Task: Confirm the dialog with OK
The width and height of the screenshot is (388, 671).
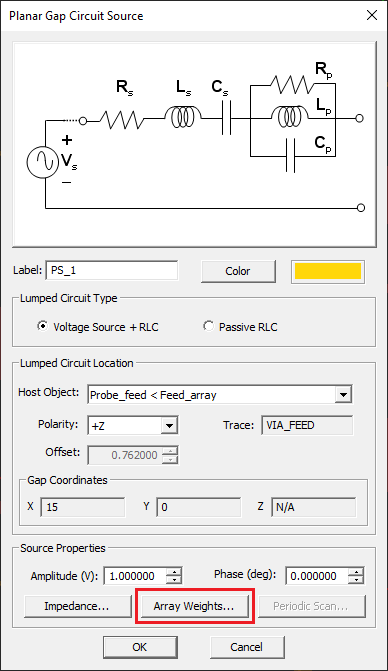Action: coord(140,647)
